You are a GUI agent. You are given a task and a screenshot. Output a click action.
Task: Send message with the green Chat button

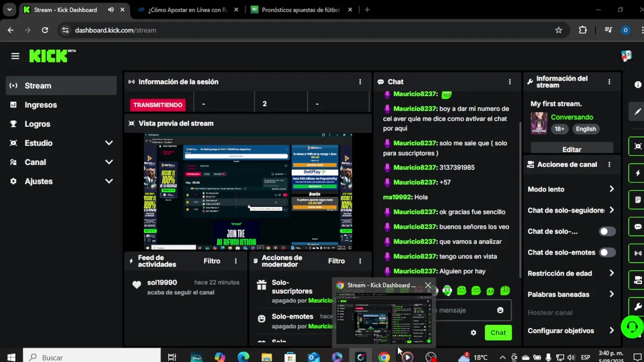[498, 333]
